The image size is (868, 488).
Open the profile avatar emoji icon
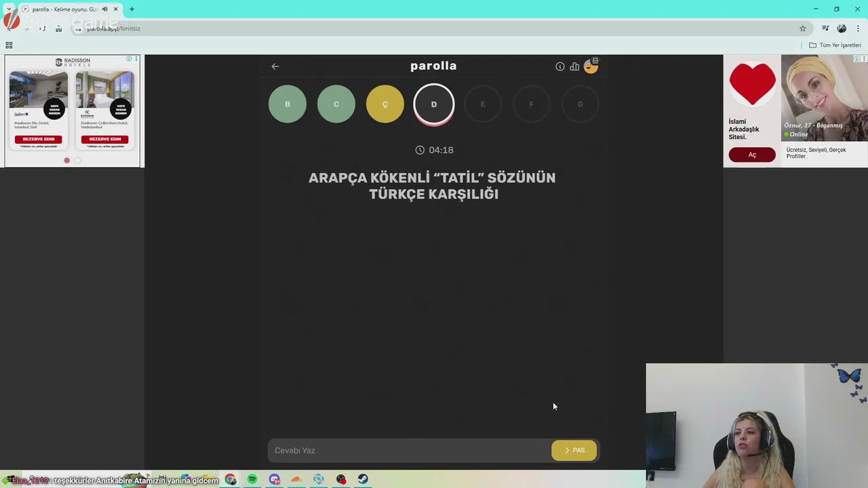[591, 66]
